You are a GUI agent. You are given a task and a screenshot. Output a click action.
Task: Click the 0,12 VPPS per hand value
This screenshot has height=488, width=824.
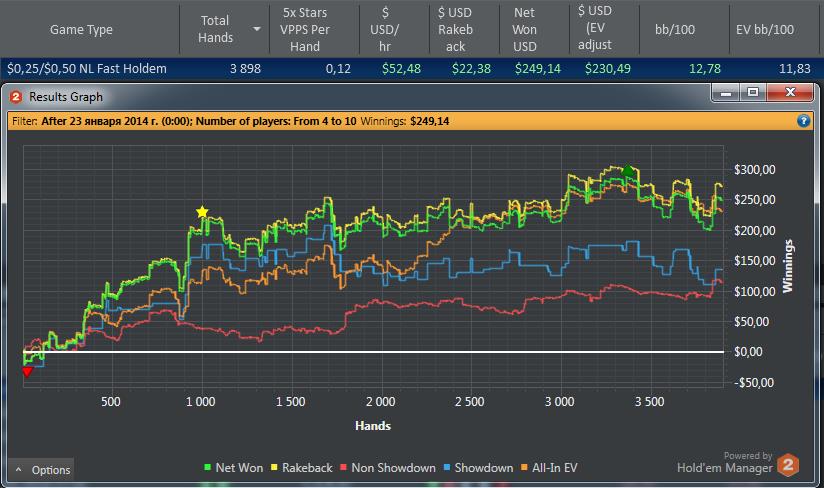click(338, 69)
